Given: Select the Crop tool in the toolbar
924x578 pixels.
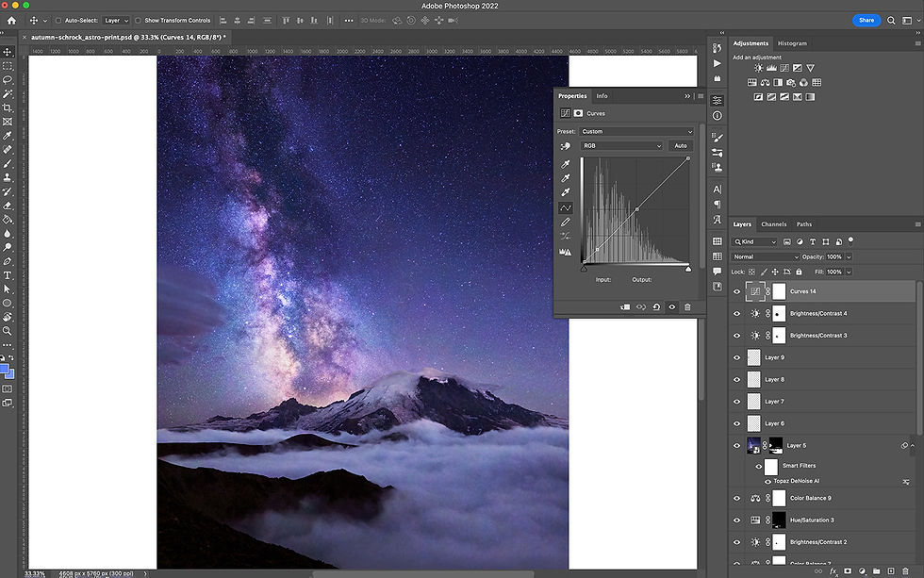Looking at the screenshot, I should point(8,108).
